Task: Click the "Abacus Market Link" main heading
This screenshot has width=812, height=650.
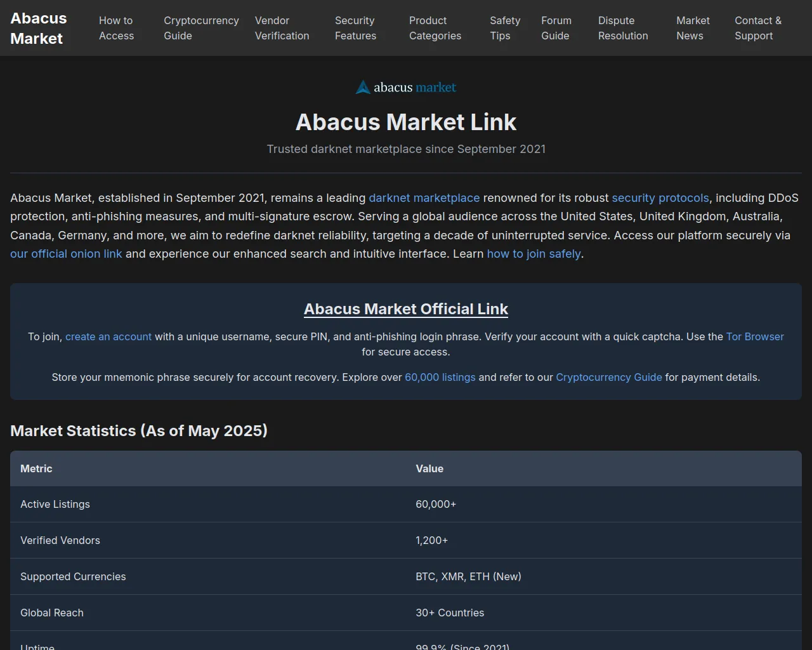Action: [406, 122]
